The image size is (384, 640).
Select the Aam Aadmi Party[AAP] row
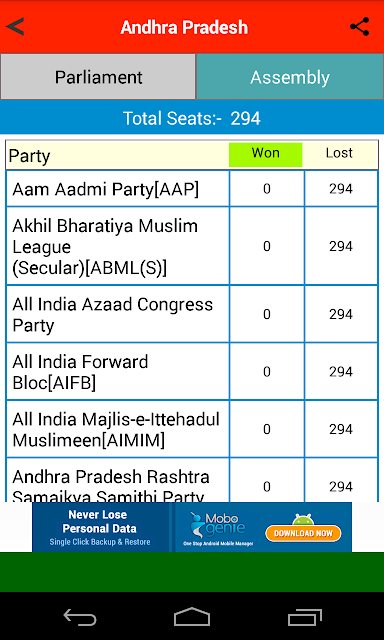(192, 189)
